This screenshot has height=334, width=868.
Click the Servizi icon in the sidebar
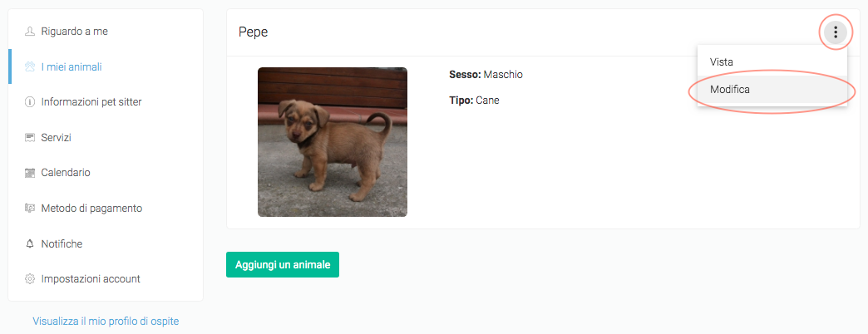30,138
